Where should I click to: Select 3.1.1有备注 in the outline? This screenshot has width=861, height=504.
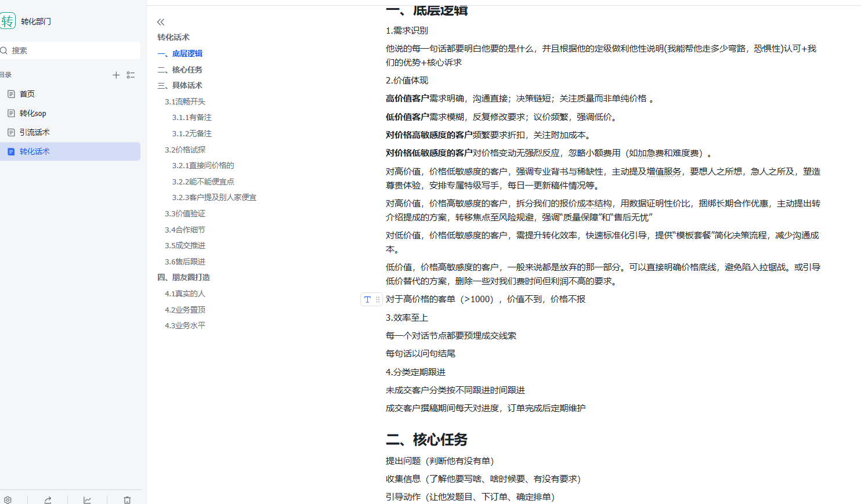191,117
